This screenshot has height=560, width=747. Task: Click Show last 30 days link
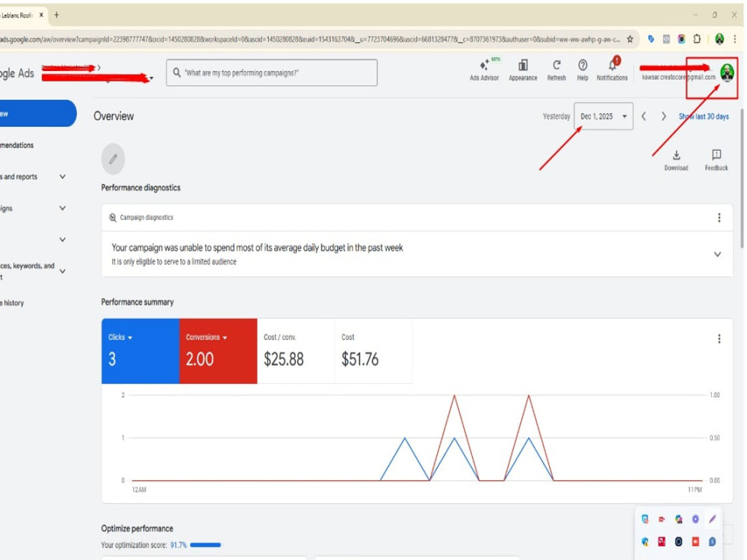click(x=703, y=116)
